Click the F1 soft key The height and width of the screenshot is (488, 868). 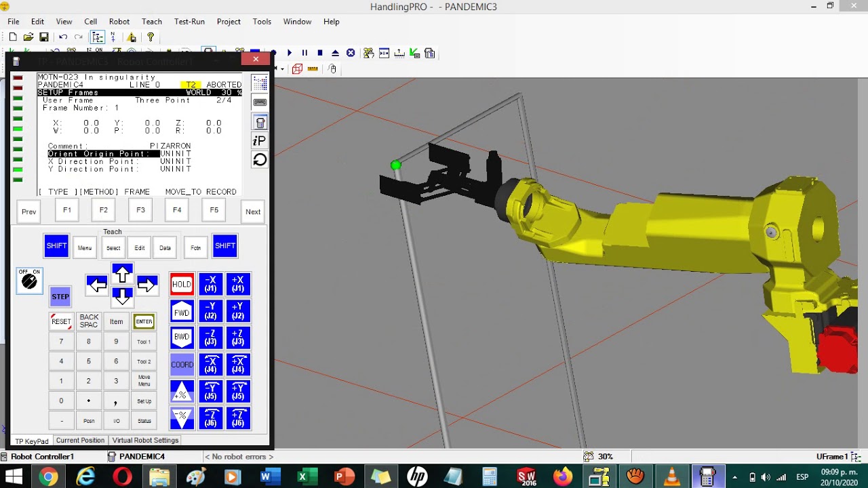click(x=67, y=210)
